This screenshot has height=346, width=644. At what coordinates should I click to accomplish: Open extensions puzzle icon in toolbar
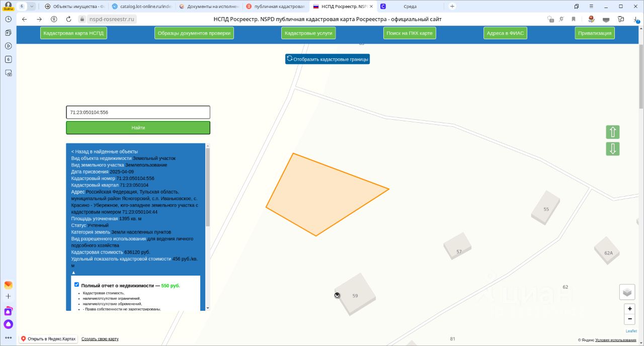[621, 19]
